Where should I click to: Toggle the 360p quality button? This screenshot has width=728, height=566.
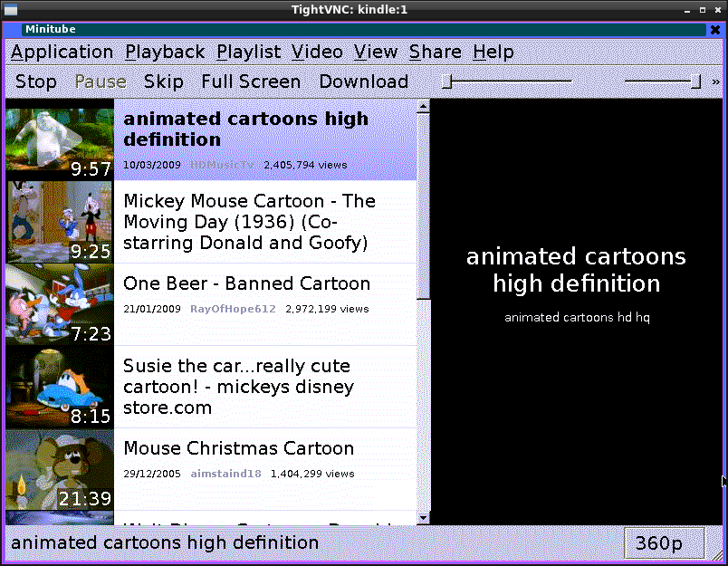pyautogui.click(x=659, y=543)
